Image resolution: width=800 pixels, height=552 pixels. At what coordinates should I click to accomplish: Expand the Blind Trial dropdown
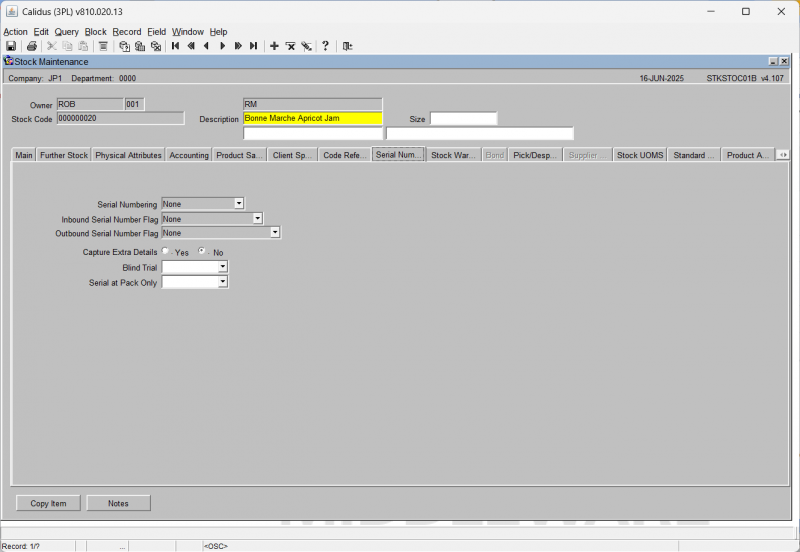[222, 267]
